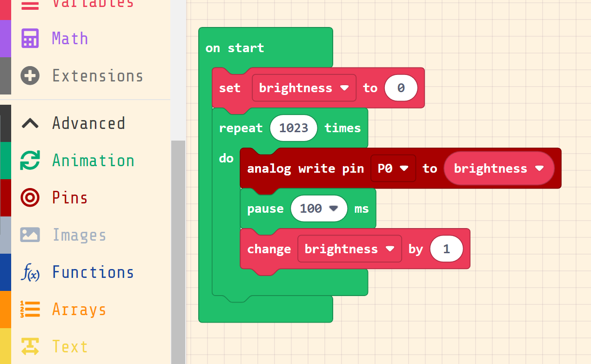Click the Functions f(x) icon
The image size is (591, 364).
30,273
